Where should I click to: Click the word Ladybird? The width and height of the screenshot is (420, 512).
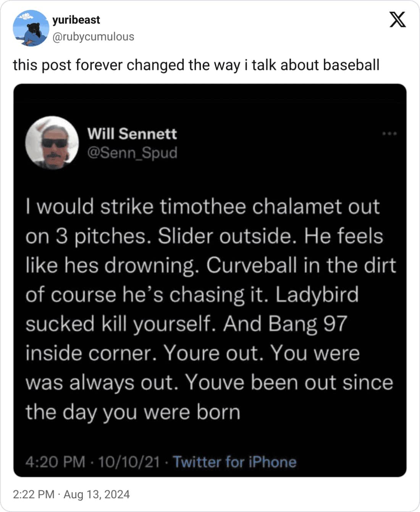[x=317, y=295]
